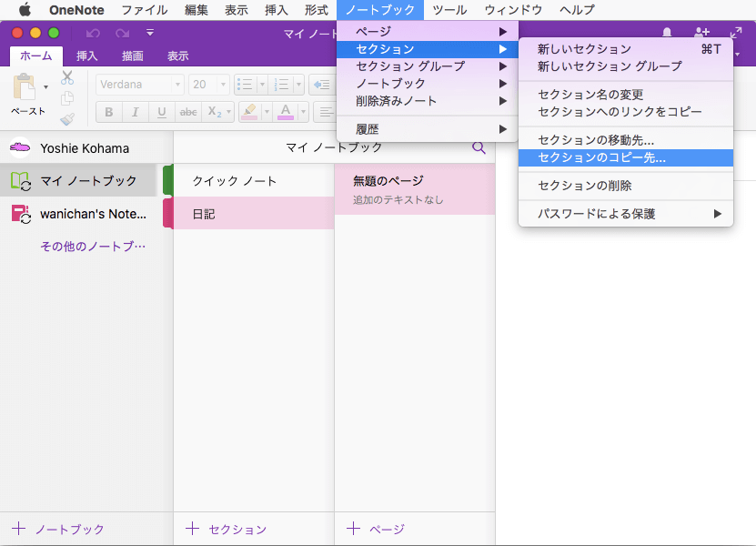Switch to the 表示 ribbon tab

click(x=178, y=56)
